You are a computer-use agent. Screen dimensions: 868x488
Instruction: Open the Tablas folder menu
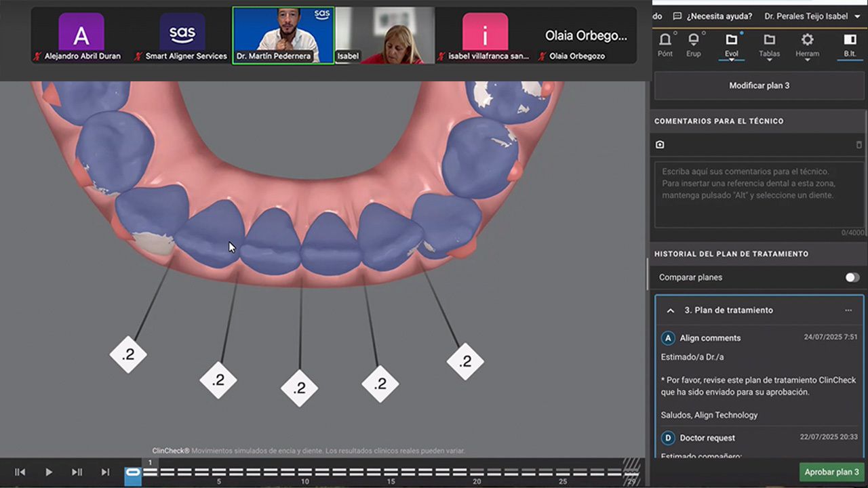[769, 45]
